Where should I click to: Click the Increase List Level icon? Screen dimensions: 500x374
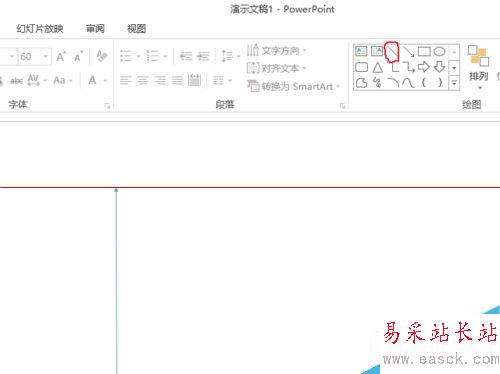[x=203, y=56]
